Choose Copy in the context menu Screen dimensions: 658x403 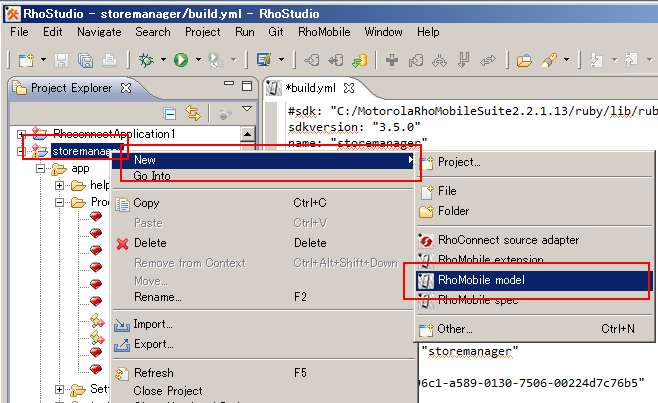(264, 203)
